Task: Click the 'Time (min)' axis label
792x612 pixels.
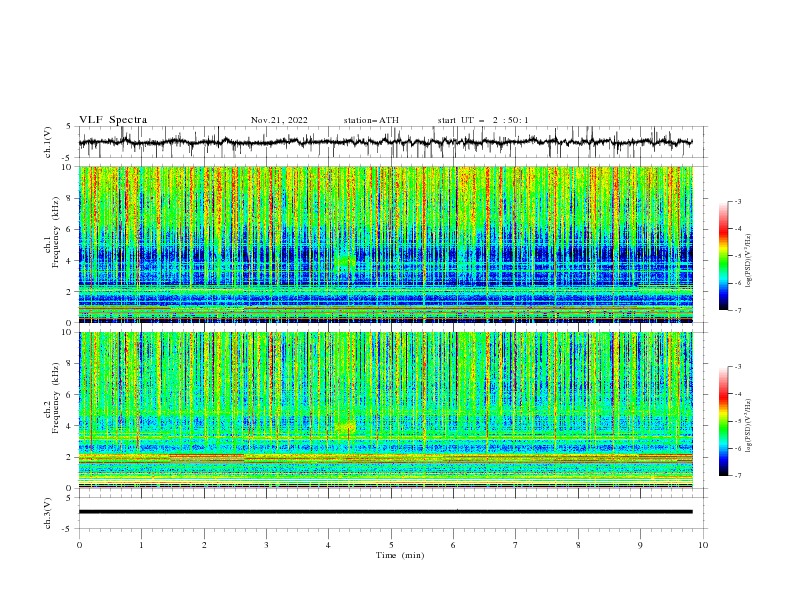Action: 400,555
